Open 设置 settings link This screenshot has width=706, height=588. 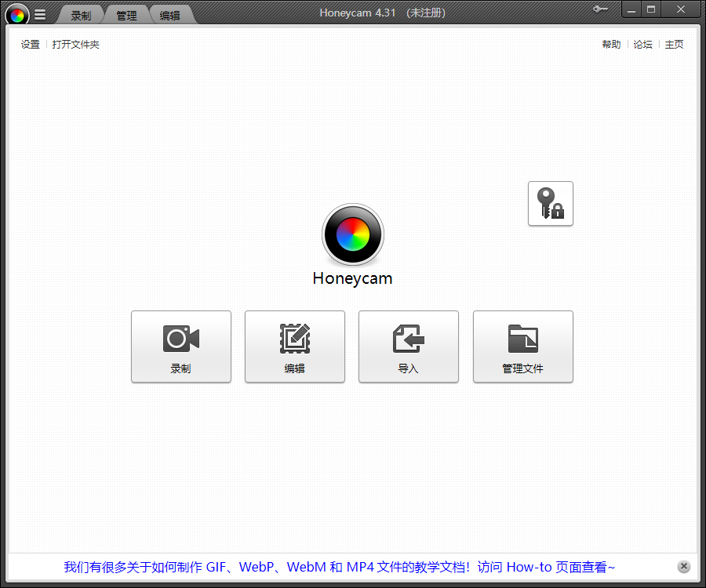click(30, 44)
